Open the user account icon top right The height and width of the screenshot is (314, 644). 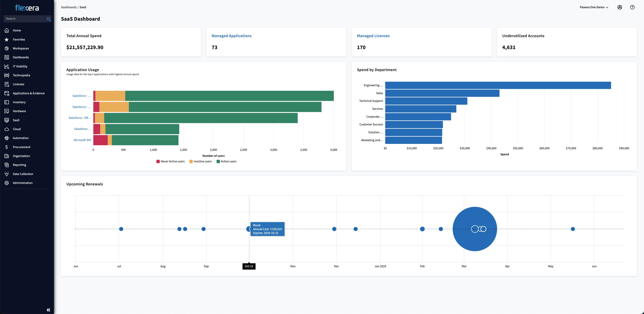coord(620,7)
